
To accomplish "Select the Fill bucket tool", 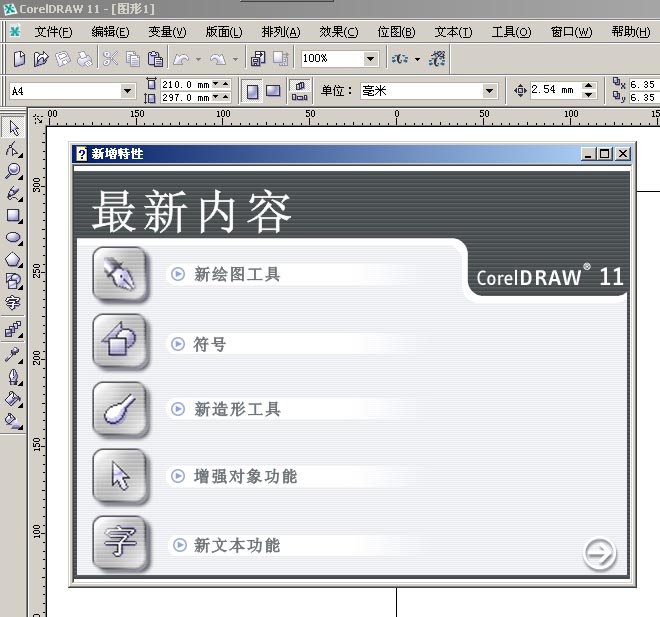I will click(x=13, y=399).
